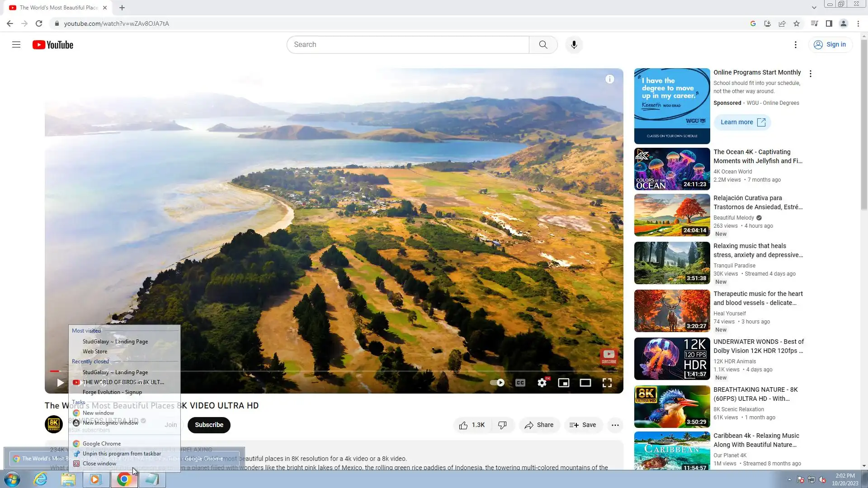Enter fullscreen mode on video player
The height and width of the screenshot is (488, 868).
(607, 383)
